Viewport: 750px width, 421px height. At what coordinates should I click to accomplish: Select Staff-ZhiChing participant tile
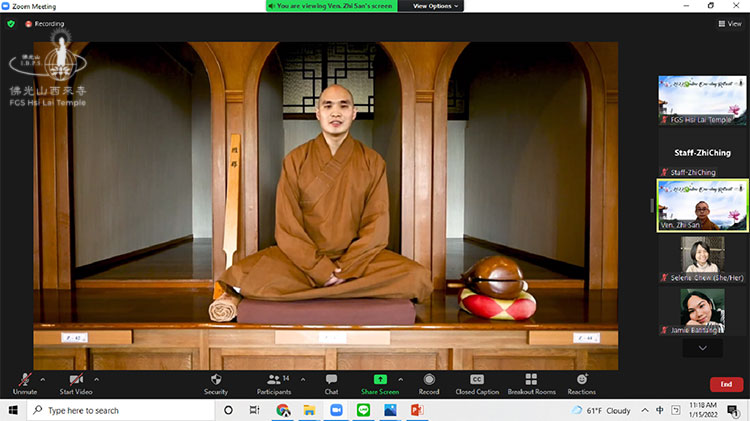702,153
